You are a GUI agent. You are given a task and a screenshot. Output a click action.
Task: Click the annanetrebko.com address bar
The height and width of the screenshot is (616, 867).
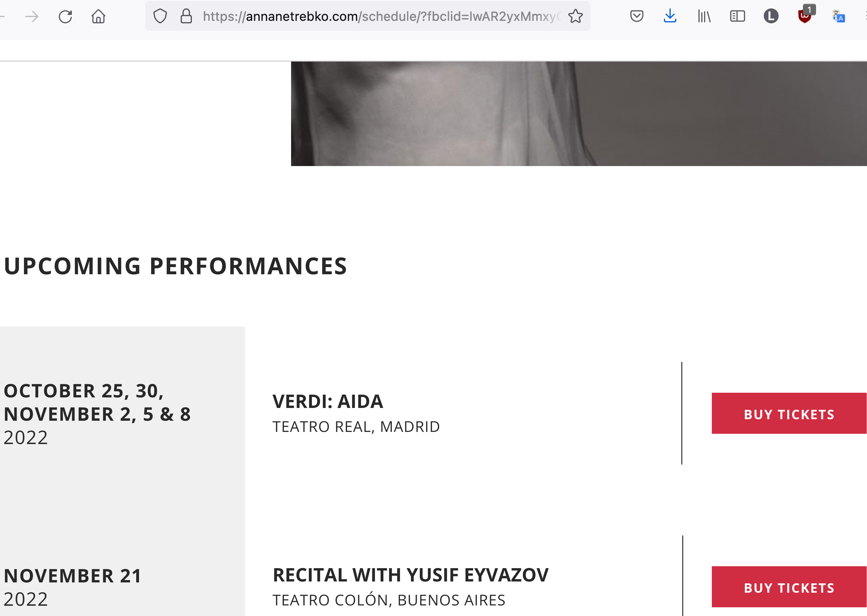[x=379, y=16]
